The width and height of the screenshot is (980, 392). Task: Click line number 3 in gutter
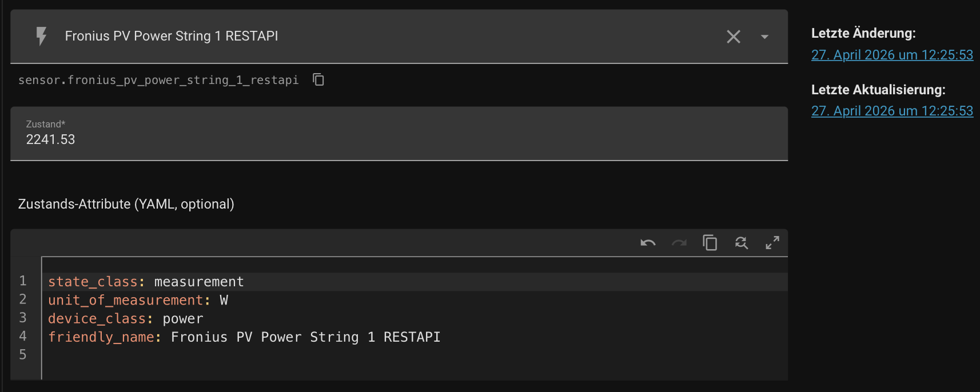(23, 318)
